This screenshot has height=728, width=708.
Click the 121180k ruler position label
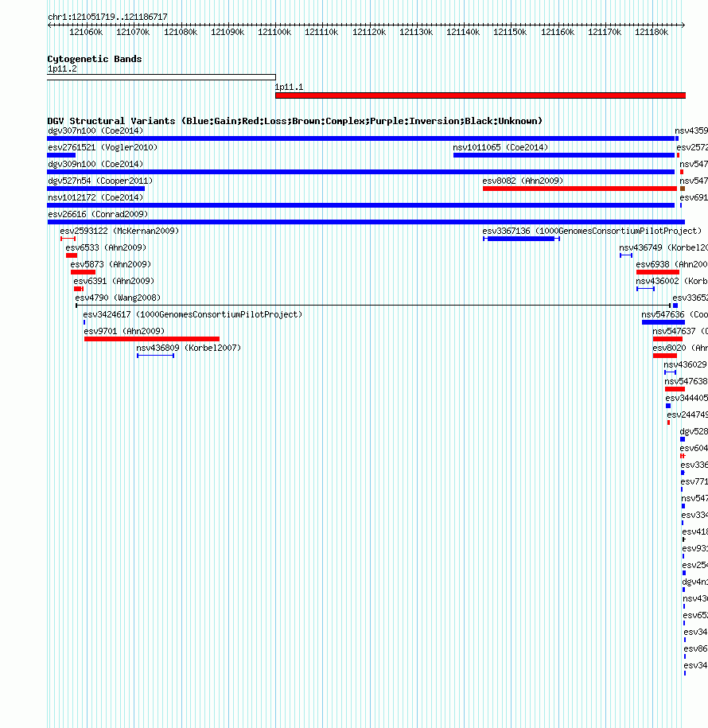[x=652, y=32]
